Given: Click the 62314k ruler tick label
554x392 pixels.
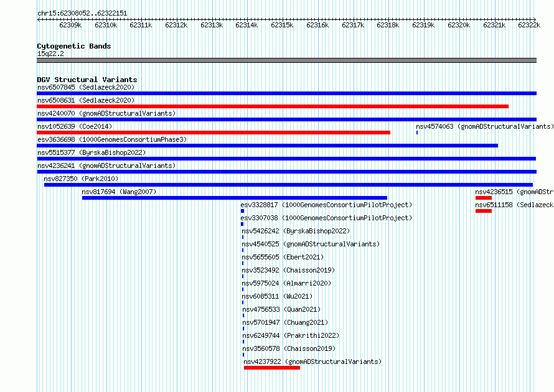Looking at the screenshot, I should point(246,25).
